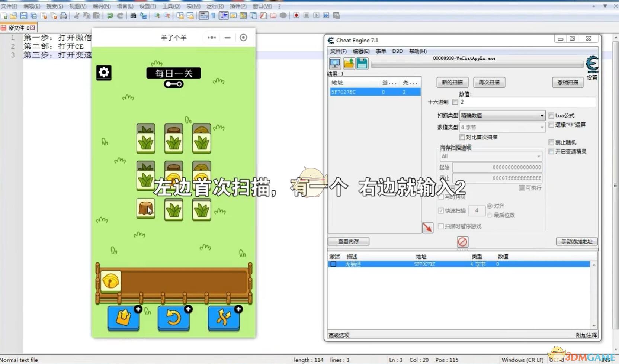This screenshot has width=619, height=364.
Task: Toggle the Lua公式 checkbox
Action: pos(551,116)
